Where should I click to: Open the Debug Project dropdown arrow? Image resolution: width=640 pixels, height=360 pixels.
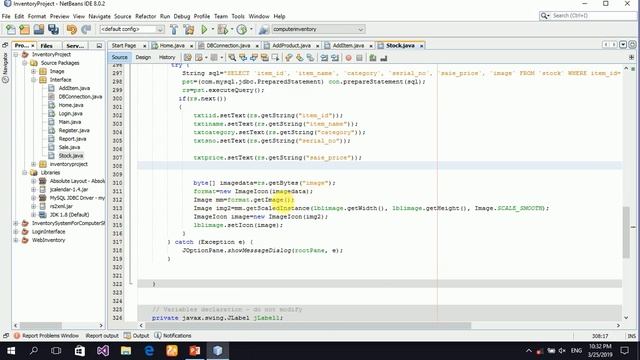[231, 29]
